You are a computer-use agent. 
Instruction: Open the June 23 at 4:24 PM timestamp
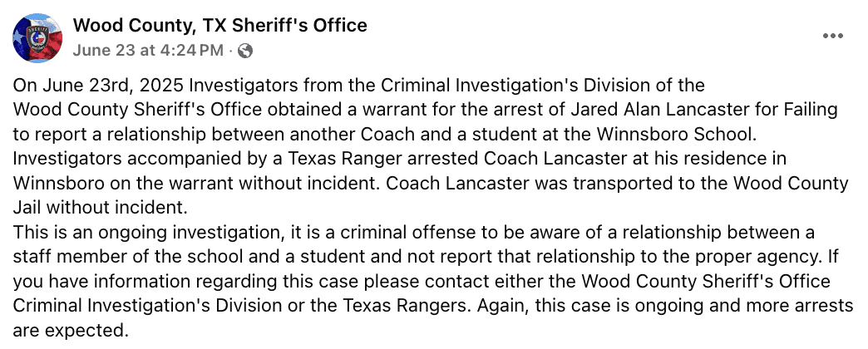click(148, 51)
